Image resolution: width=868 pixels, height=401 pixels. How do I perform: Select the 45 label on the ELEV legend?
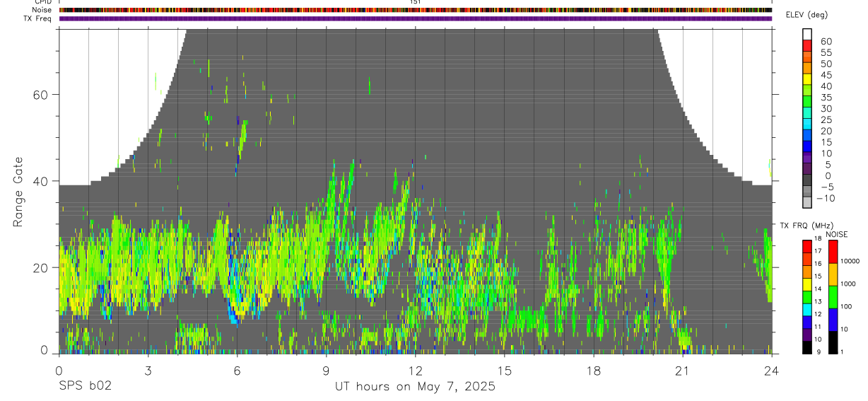tap(826, 75)
